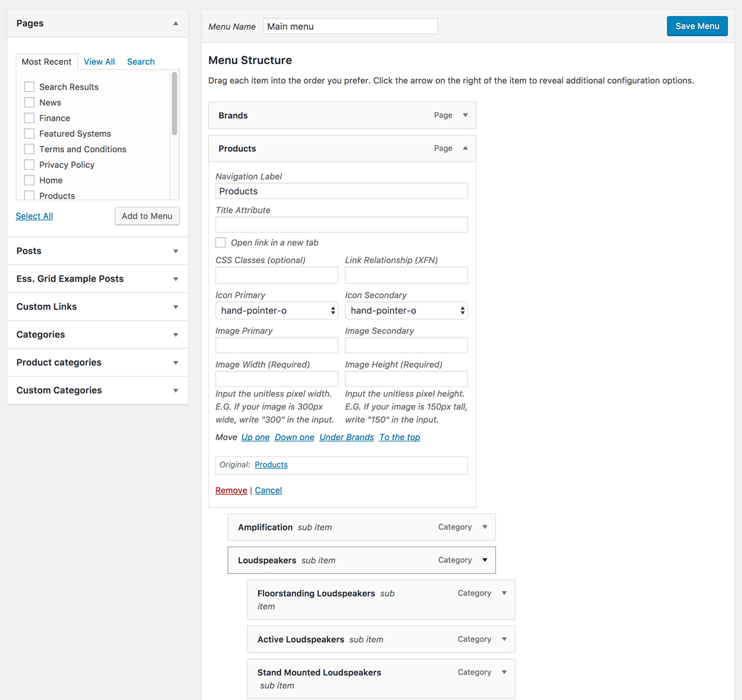
Task: Open the Icon Primary dropdown
Action: pos(277,310)
